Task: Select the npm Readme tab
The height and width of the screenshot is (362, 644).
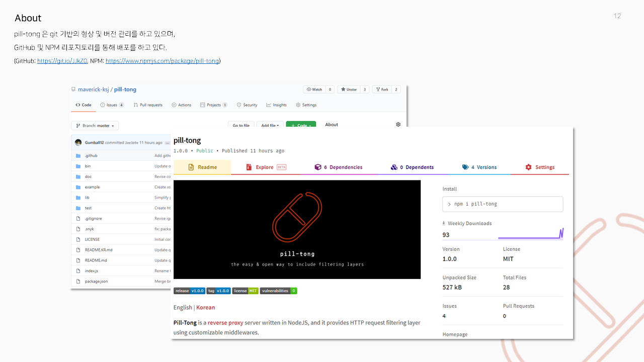Action: pos(202,167)
